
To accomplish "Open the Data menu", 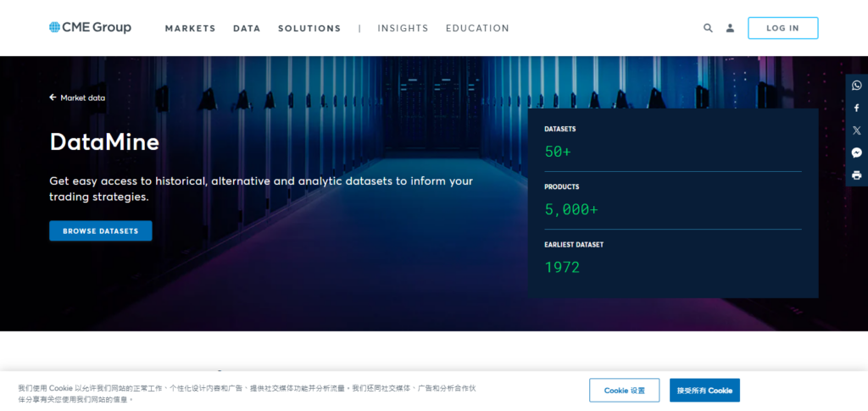I will click(247, 28).
